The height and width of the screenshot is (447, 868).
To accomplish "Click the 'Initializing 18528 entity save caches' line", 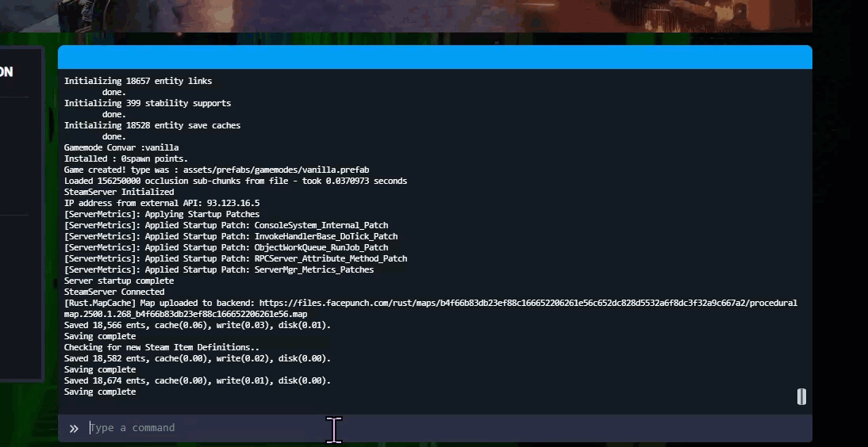I will click(152, 125).
